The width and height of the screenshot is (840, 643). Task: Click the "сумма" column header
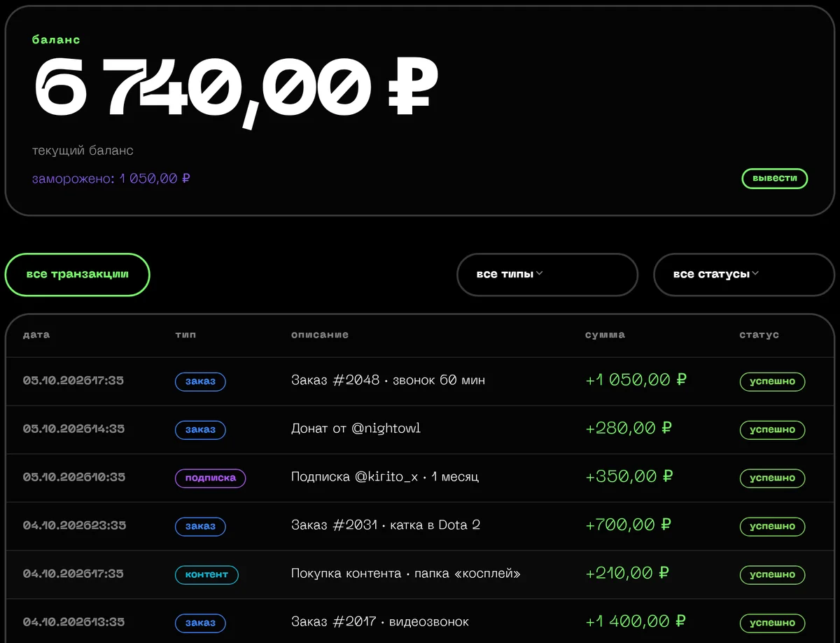click(x=605, y=335)
